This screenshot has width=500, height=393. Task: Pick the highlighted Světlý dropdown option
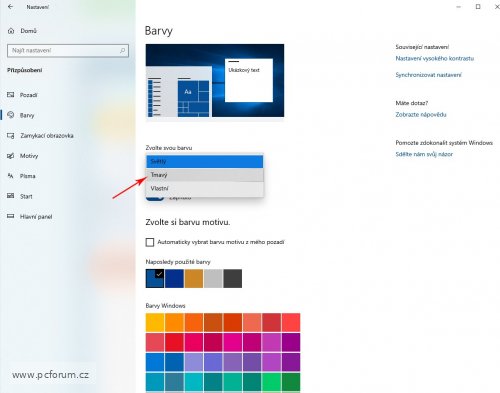point(205,161)
